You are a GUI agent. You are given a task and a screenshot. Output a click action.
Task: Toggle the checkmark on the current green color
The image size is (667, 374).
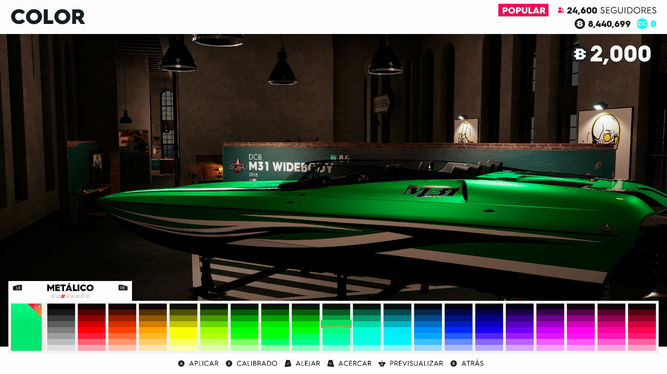36,308
